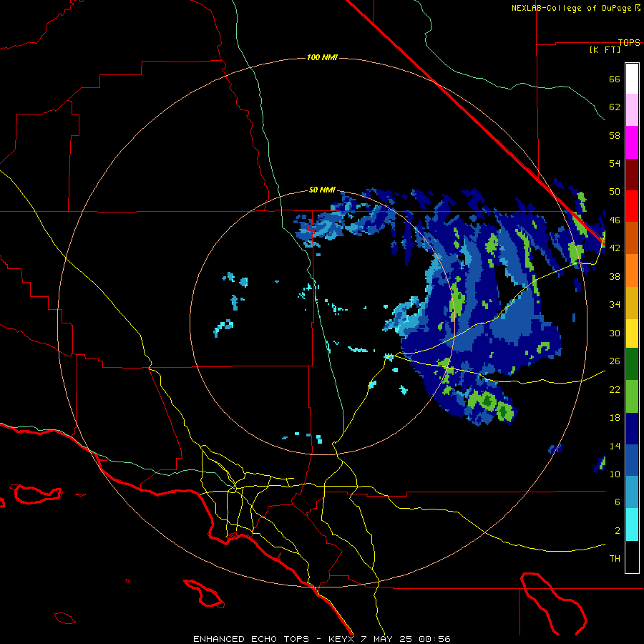The width and height of the screenshot is (644, 644).
Task: Click the dark orange legend swatch
Action: coord(632,238)
